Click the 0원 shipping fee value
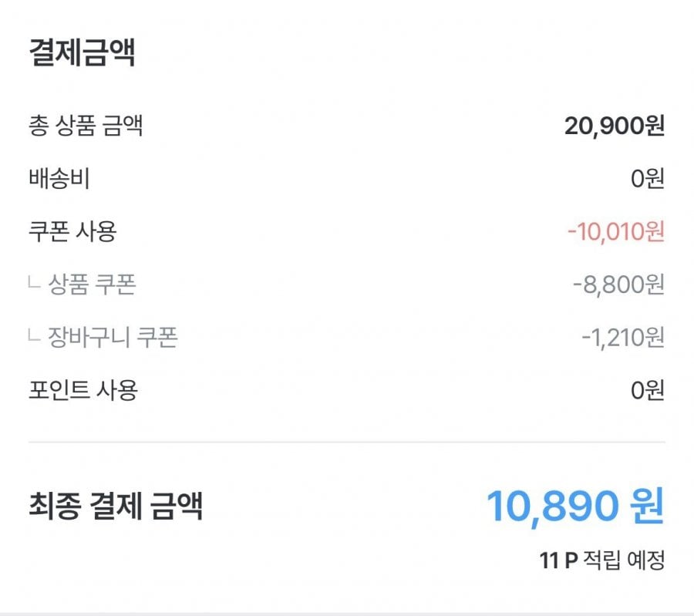694x616 pixels. (x=647, y=179)
